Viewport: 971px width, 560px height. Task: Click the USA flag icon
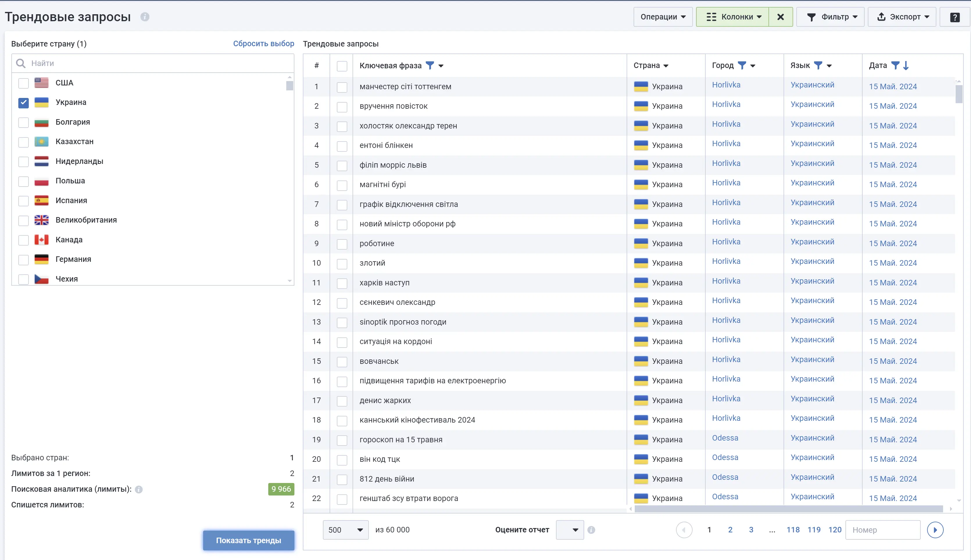coord(42,83)
